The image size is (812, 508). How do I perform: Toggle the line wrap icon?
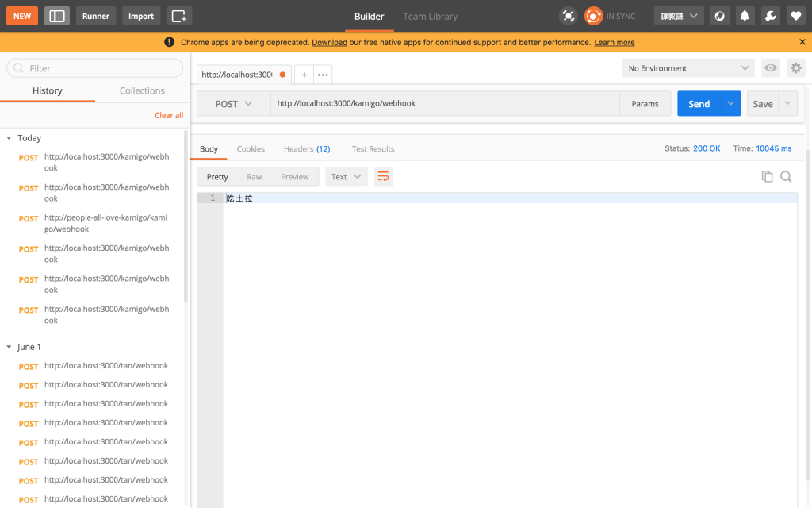[x=383, y=177]
